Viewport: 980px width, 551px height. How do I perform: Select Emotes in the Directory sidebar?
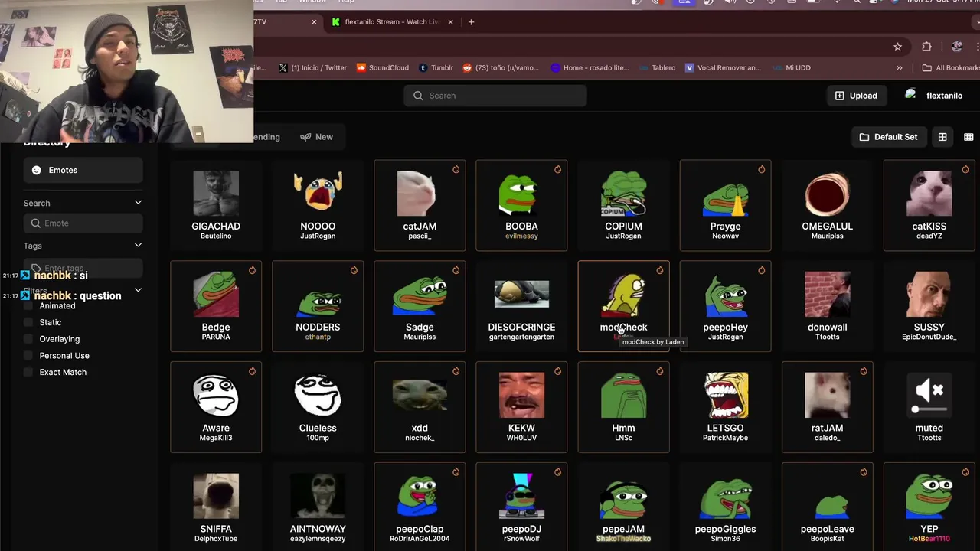83,170
